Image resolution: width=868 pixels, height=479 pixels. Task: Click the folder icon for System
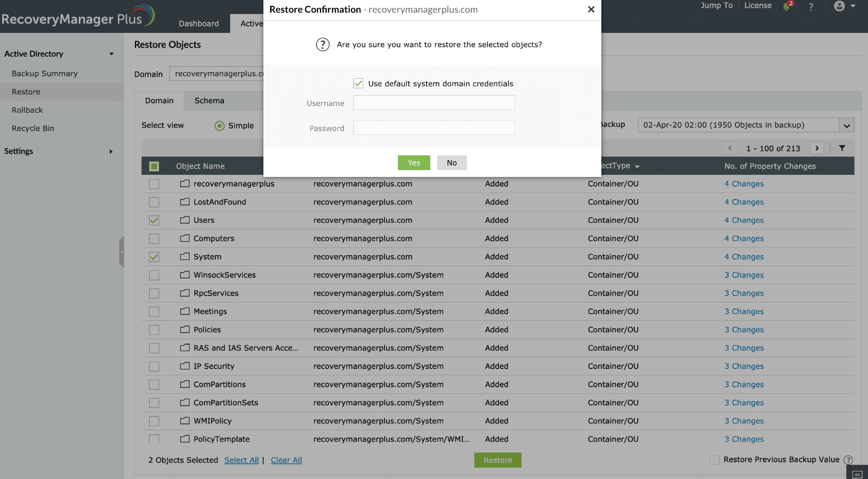click(x=185, y=257)
